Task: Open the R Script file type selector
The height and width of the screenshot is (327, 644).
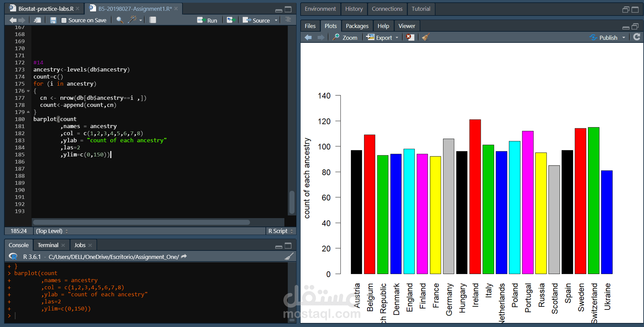Action: (281, 231)
